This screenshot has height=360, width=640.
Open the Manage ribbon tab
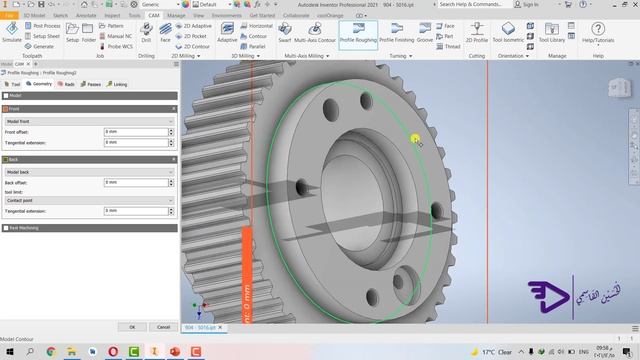176,16
